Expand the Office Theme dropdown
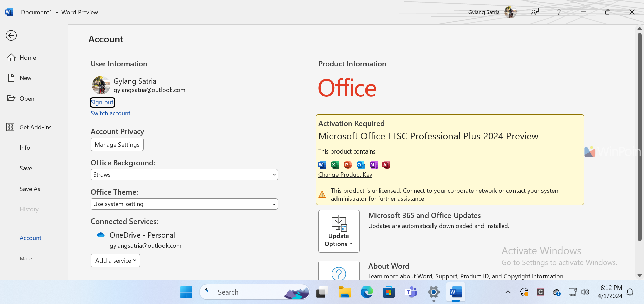The height and width of the screenshot is (304, 644). (184, 204)
